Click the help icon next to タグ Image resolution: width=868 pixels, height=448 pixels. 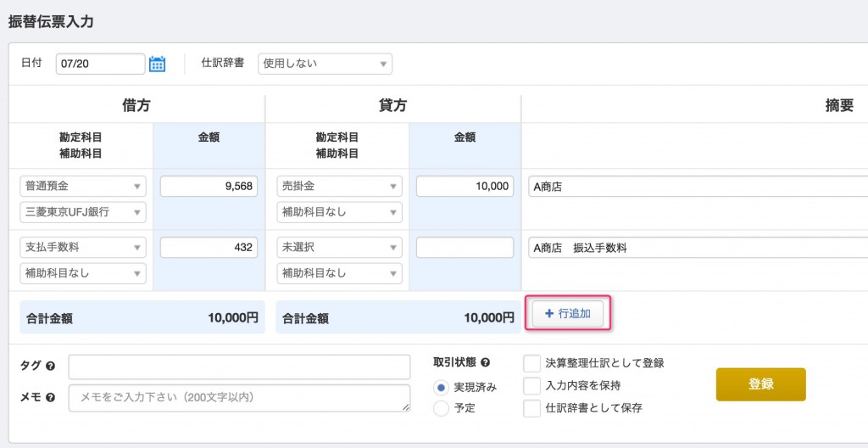(x=51, y=366)
